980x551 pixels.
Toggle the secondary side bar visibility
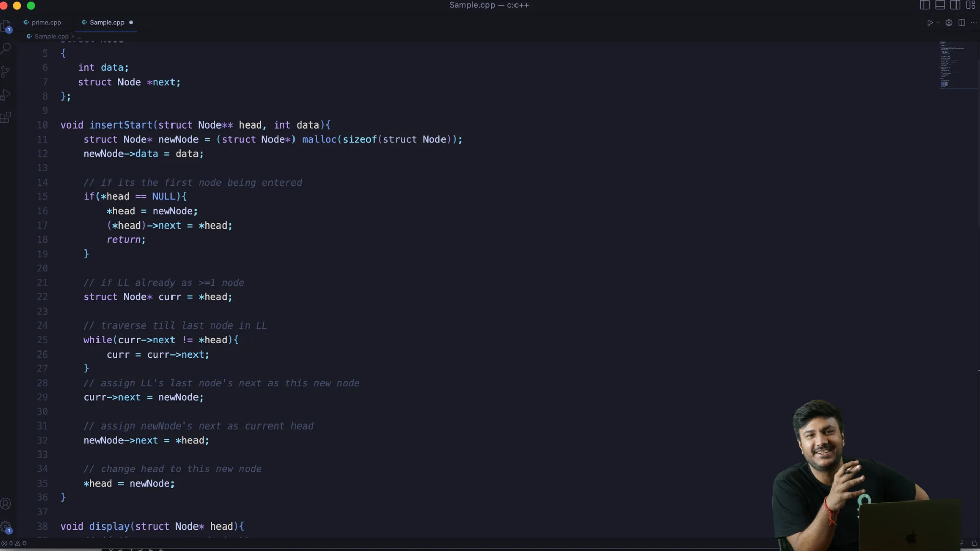click(x=955, y=5)
